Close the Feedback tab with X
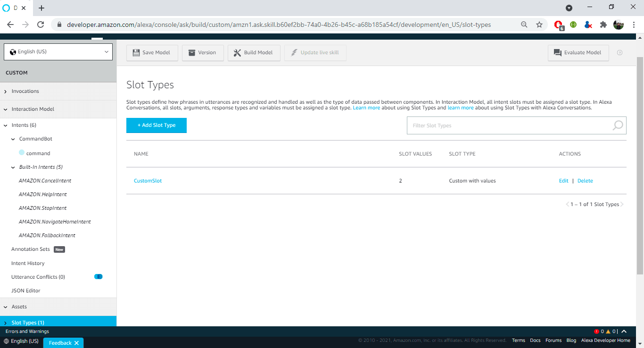This screenshot has width=644, height=348. 76,343
